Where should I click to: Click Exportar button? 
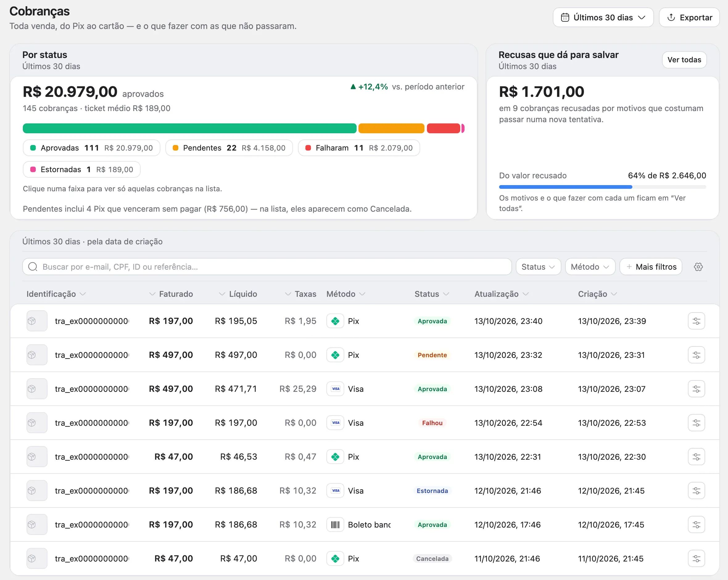pyautogui.click(x=689, y=18)
